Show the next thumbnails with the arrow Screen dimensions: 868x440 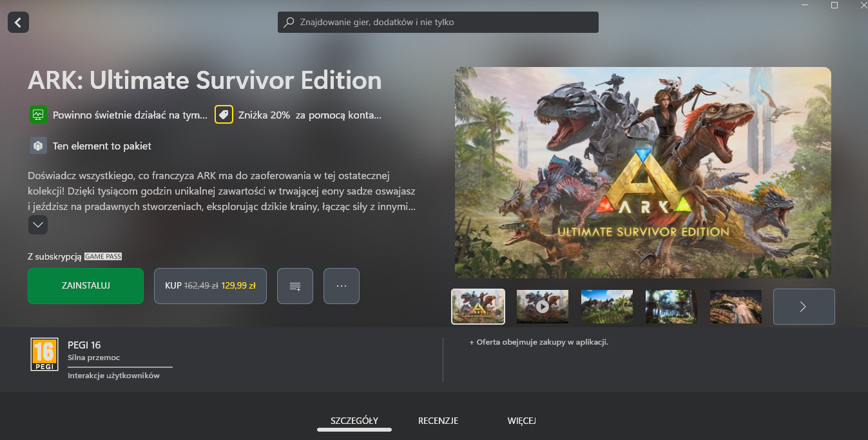coord(804,307)
